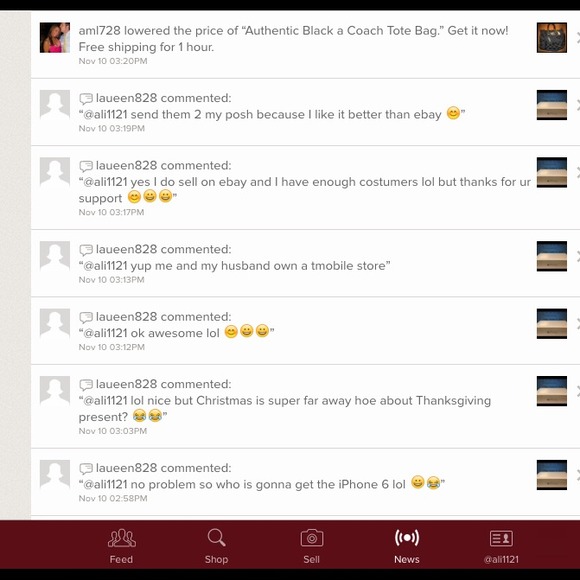Click laueen828 avatar on tmobile store comment
The image size is (580, 580).
point(55,256)
